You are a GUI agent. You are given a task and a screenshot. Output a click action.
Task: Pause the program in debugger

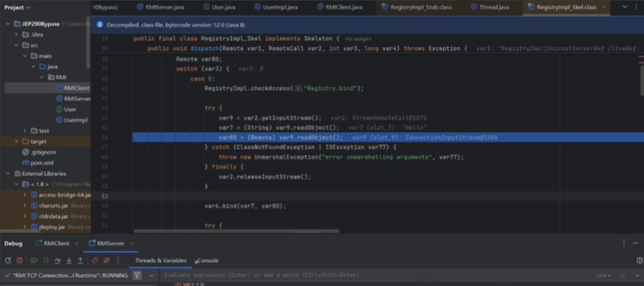[45, 261]
